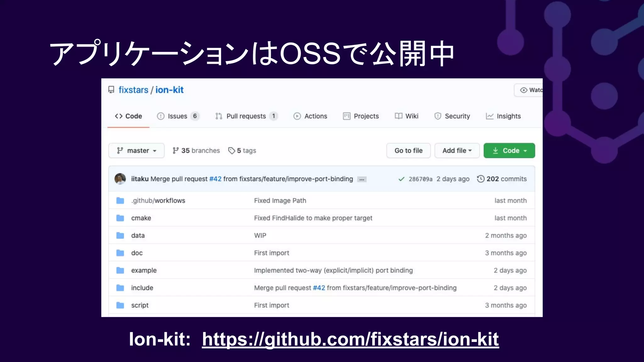Click the folder icon for include
644x362 pixels.
[120, 288]
